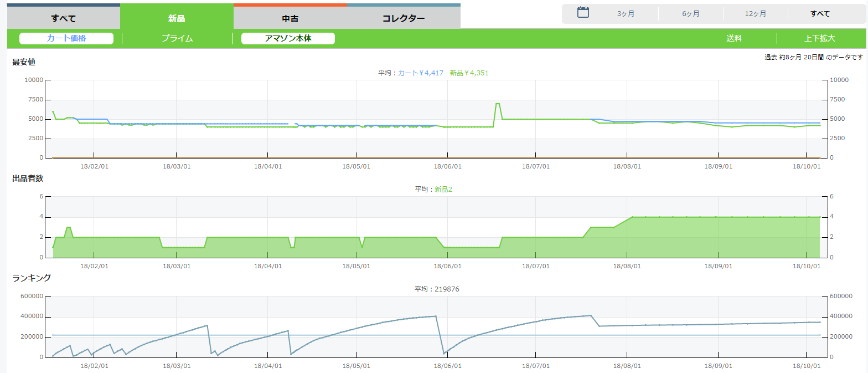Click the 出品者数 peak of 3 in January
Screen dimensions: 868x373
68,227
